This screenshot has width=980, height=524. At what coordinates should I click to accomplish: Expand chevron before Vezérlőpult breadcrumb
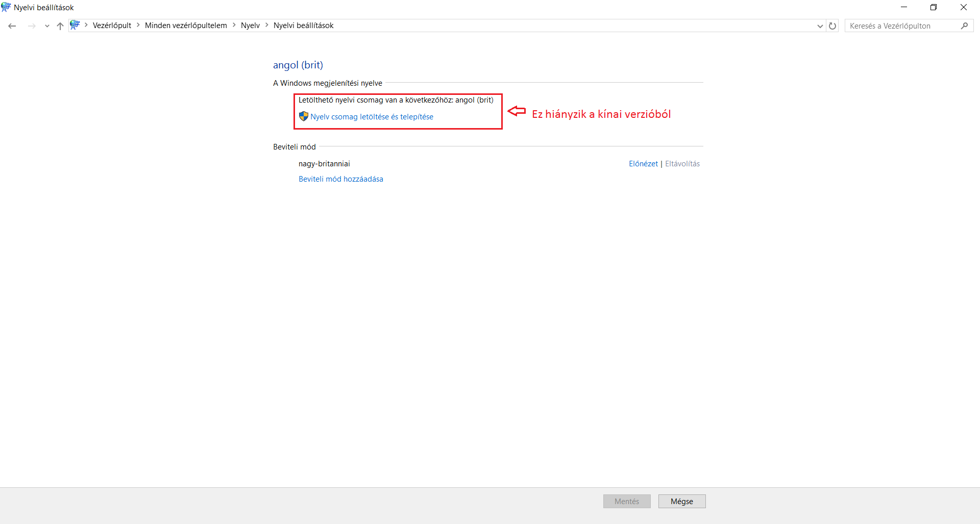pyautogui.click(x=86, y=25)
